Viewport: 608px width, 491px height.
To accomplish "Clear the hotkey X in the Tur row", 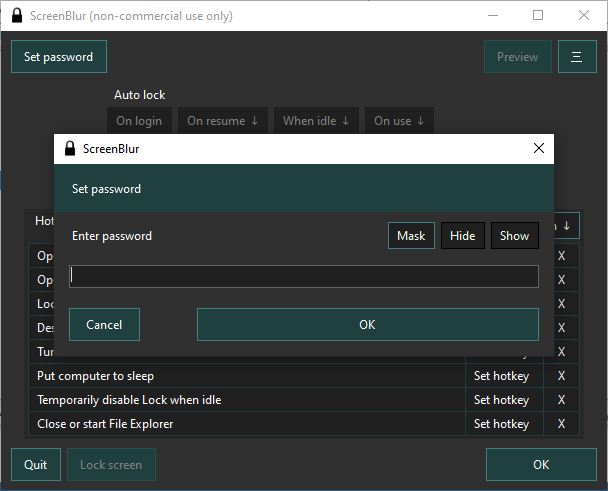I will click(561, 352).
